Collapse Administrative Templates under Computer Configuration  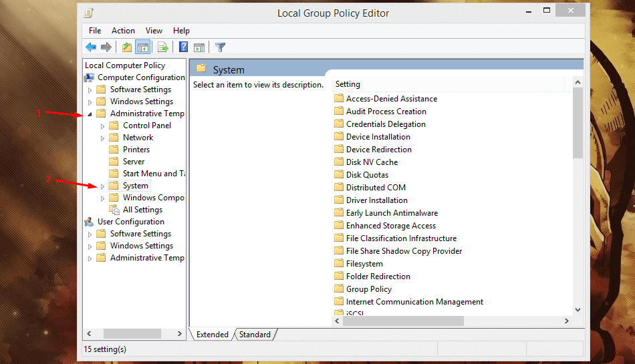pos(90,114)
